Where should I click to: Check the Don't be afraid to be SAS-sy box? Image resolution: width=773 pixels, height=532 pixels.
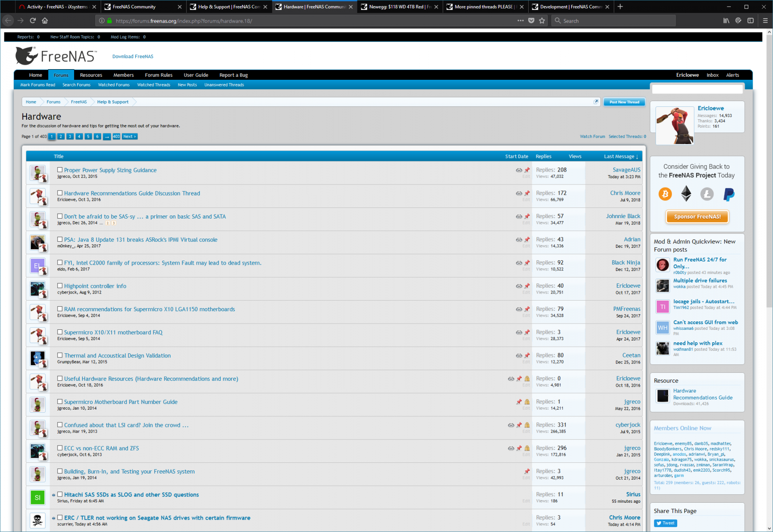[59, 216]
